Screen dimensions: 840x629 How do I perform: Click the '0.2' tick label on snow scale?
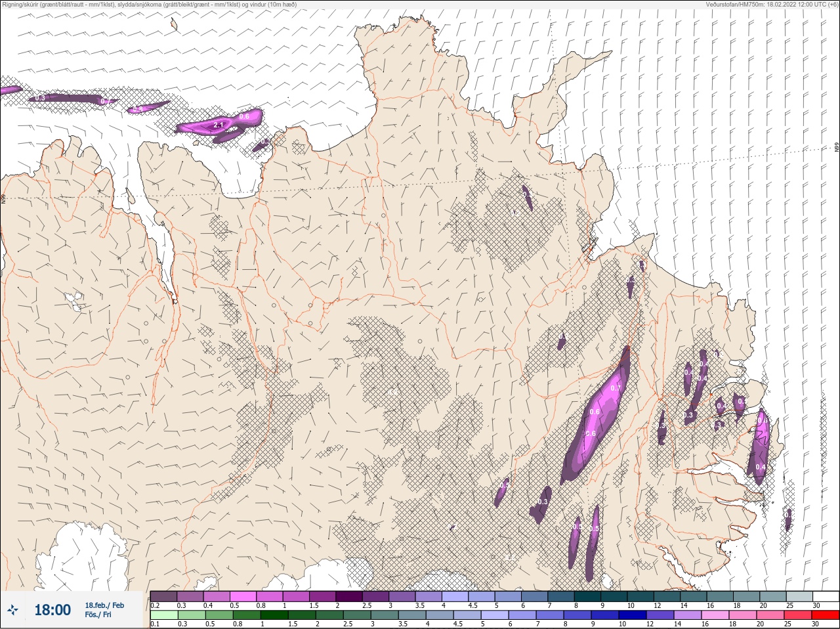155,605
